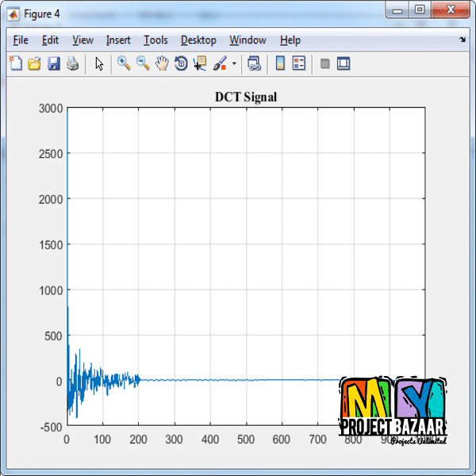Image resolution: width=476 pixels, height=476 pixels.
Task: Activate the Zoom In magnifier tool
Action: coord(124,63)
